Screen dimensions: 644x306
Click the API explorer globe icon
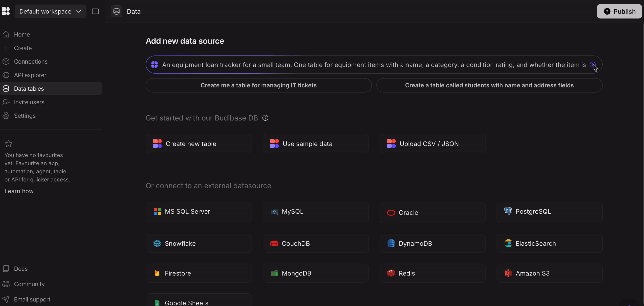coord(6,75)
